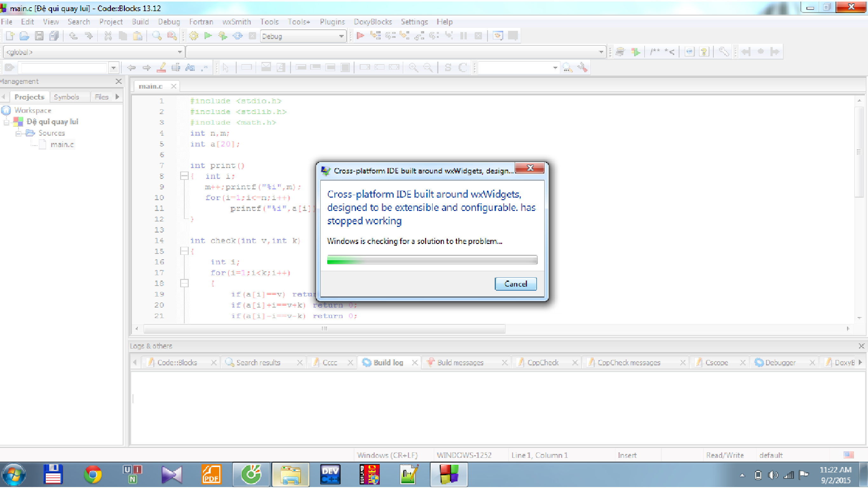Image resolution: width=868 pixels, height=488 pixels.
Task: Click the New file toolbar icon
Action: [10, 36]
